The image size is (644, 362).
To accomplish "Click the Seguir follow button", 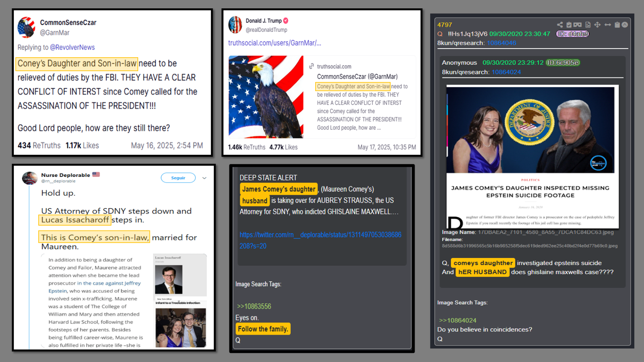I will pos(178,178).
